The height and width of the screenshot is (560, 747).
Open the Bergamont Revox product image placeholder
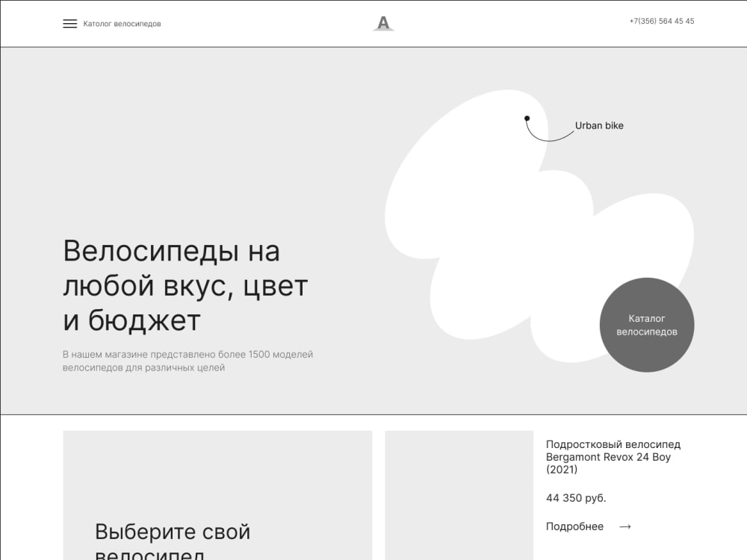(459, 495)
